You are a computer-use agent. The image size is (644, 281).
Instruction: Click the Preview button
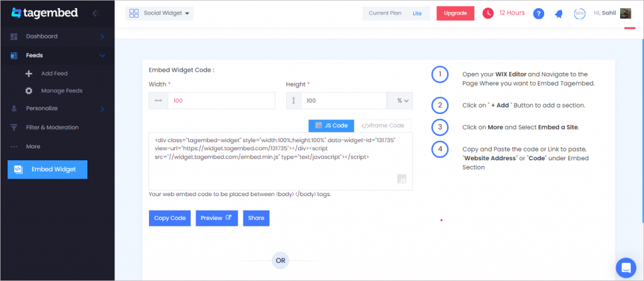[x=217, y=218]
